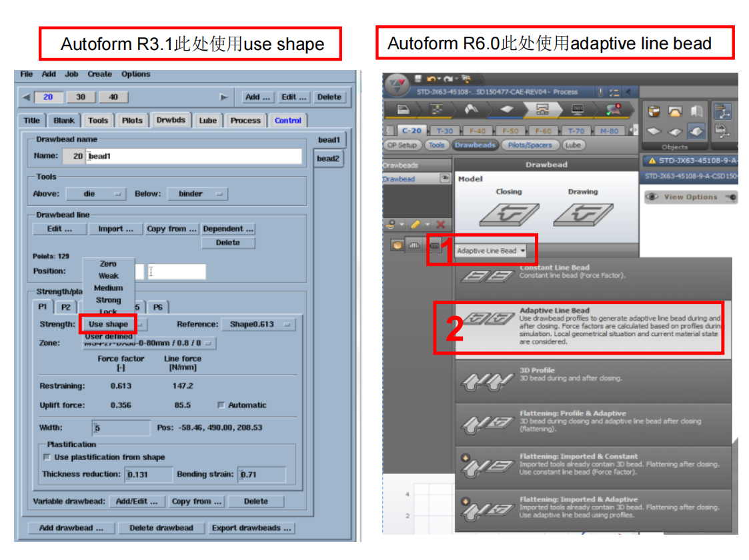Enable the Automatic uplift force checkbox
This screenshot has height=560, width=749.
point(221,405)
